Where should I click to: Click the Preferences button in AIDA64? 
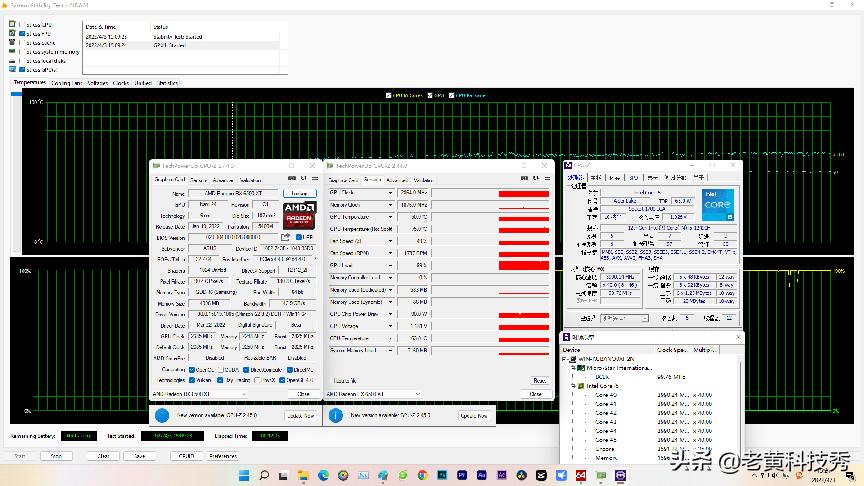pos(222,455)
